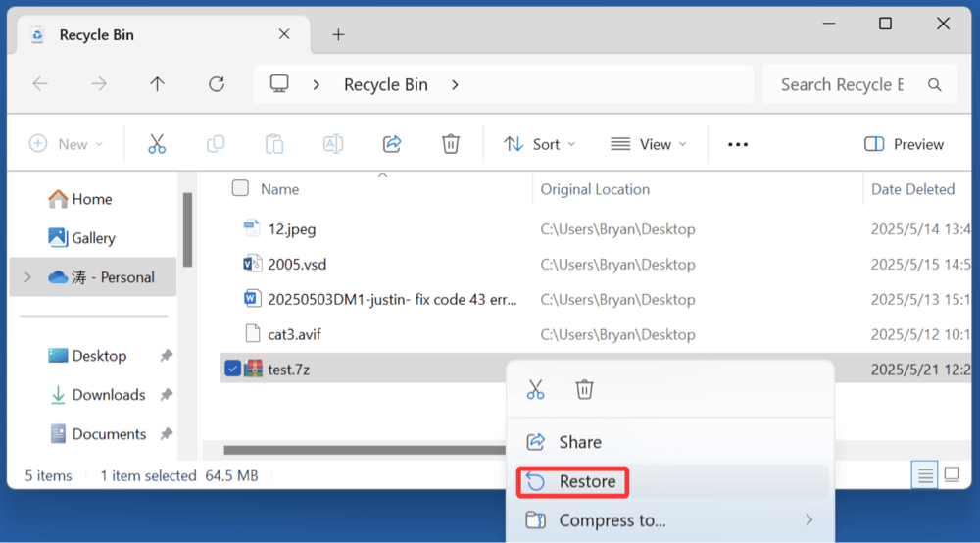Select Compress to… from the context menu
Screen dimensions: 980x543
tap(672, 520)
